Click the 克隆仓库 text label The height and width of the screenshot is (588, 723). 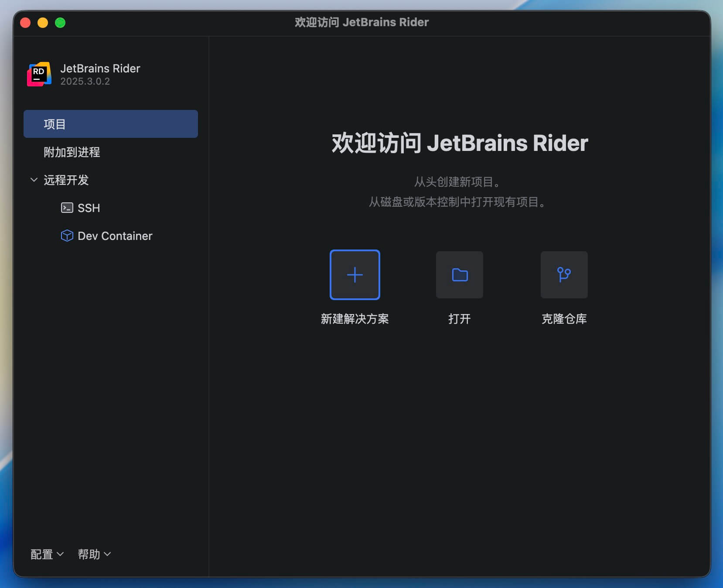564,319
